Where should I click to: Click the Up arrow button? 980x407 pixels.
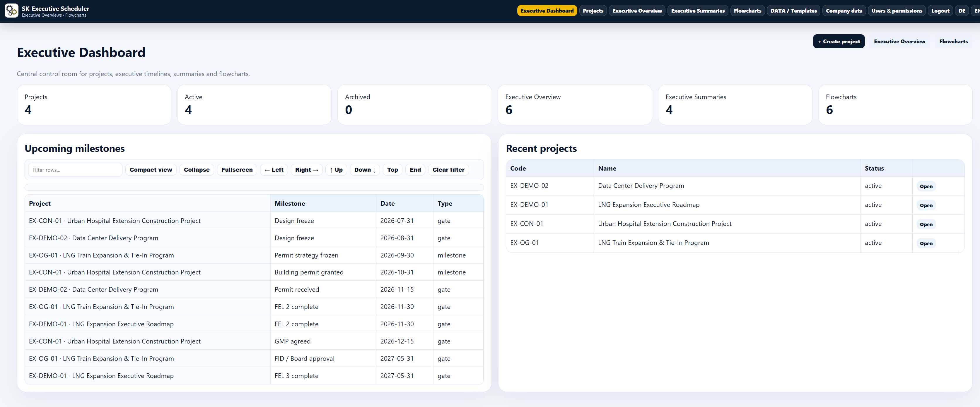tap(336, 170)
